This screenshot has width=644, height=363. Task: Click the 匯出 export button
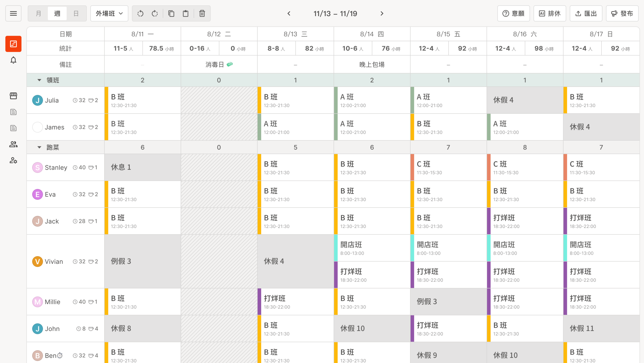click(x=586, y=13)
